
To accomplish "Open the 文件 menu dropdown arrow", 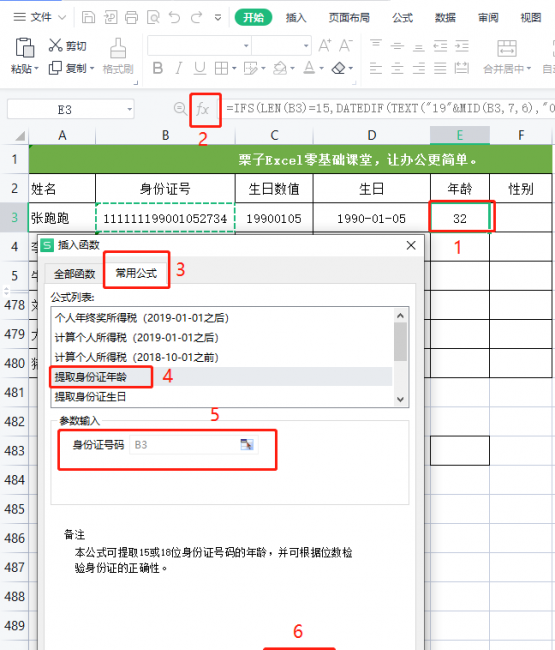I will (x=62, y=17).
